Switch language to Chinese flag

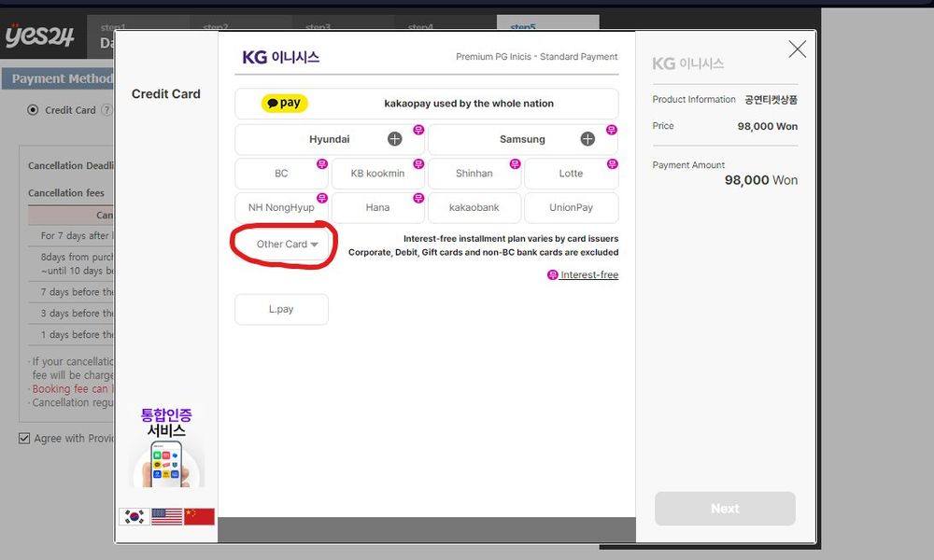coord(199,516)
